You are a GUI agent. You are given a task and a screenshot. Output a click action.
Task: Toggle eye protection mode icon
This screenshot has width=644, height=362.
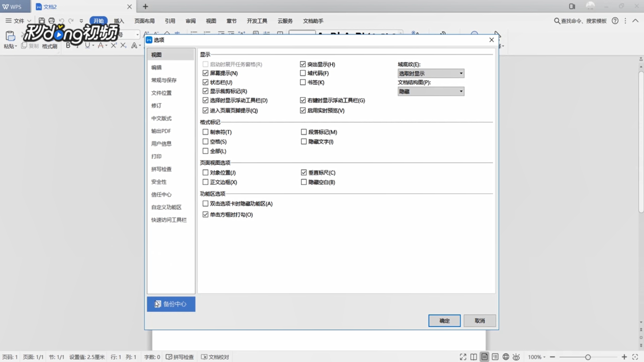(x=516, y=357)
